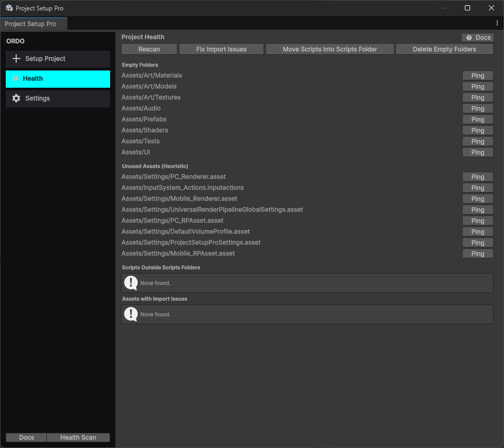
Task: Click Move Scripts Into Scripts Folder
Action: tap(330, 49)
